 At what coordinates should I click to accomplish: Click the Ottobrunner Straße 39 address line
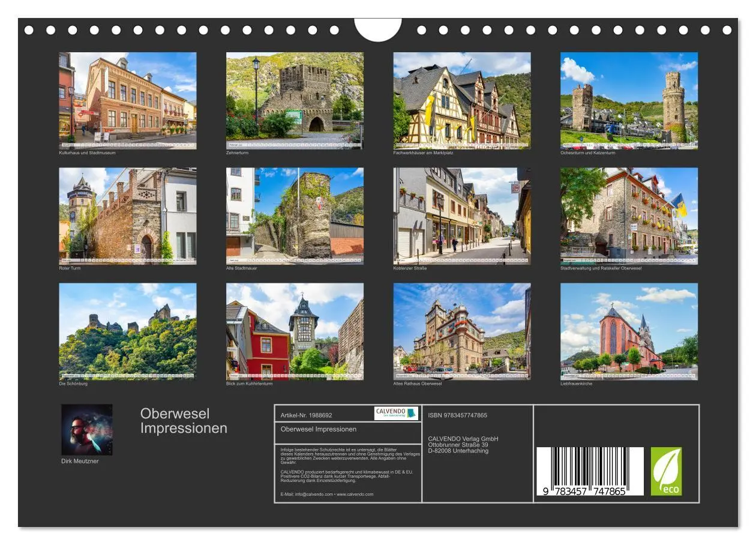tap(458, 445)
